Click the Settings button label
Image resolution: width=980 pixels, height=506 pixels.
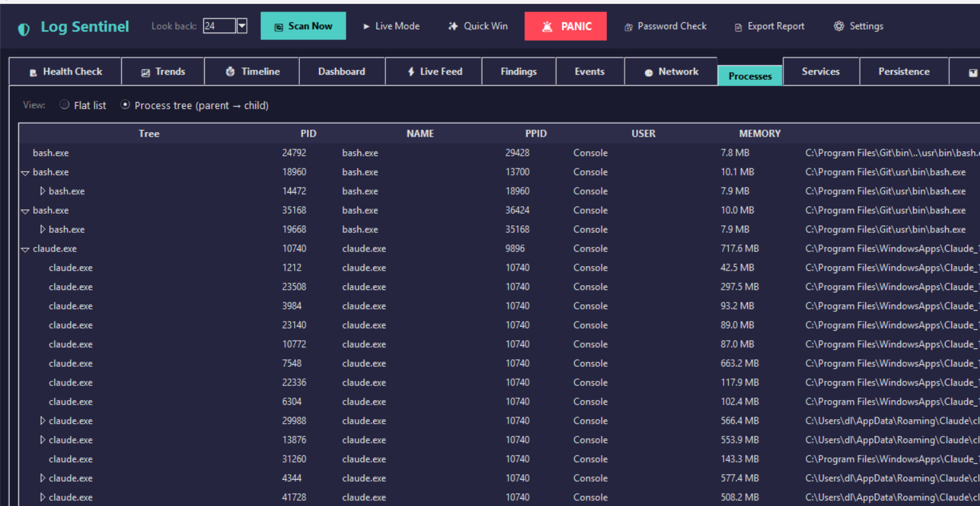click(x=866, y=26)
